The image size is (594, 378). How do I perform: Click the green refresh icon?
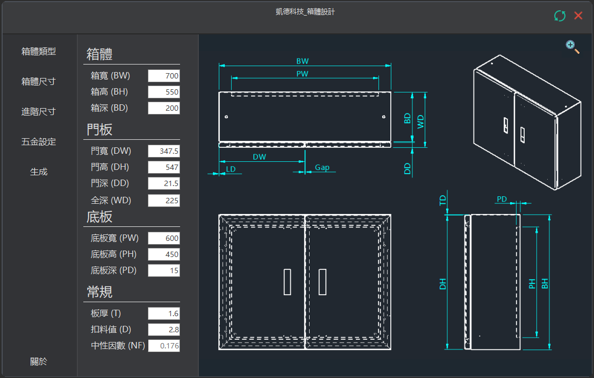coord(560,16)
